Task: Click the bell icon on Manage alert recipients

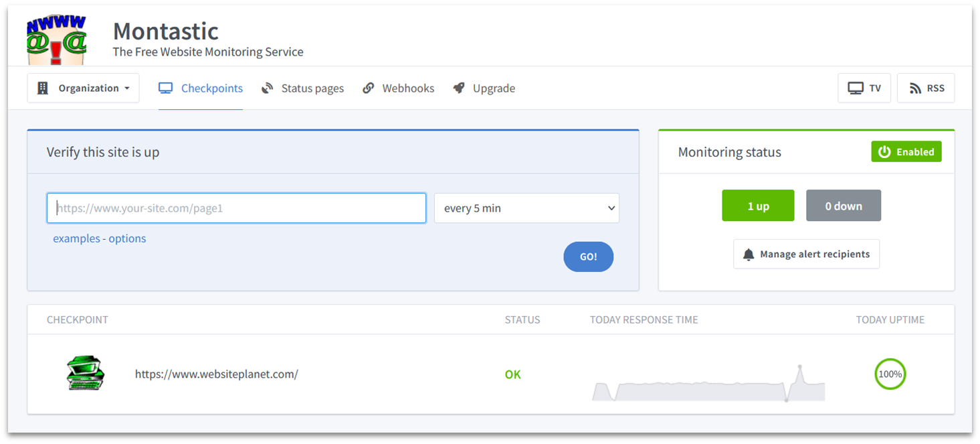Action: tap(750, 254)
